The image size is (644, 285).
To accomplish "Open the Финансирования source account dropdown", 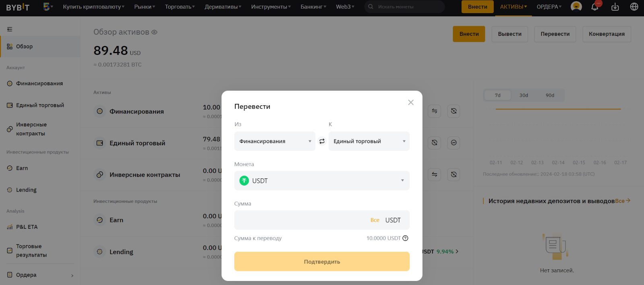I will [275, 141].
